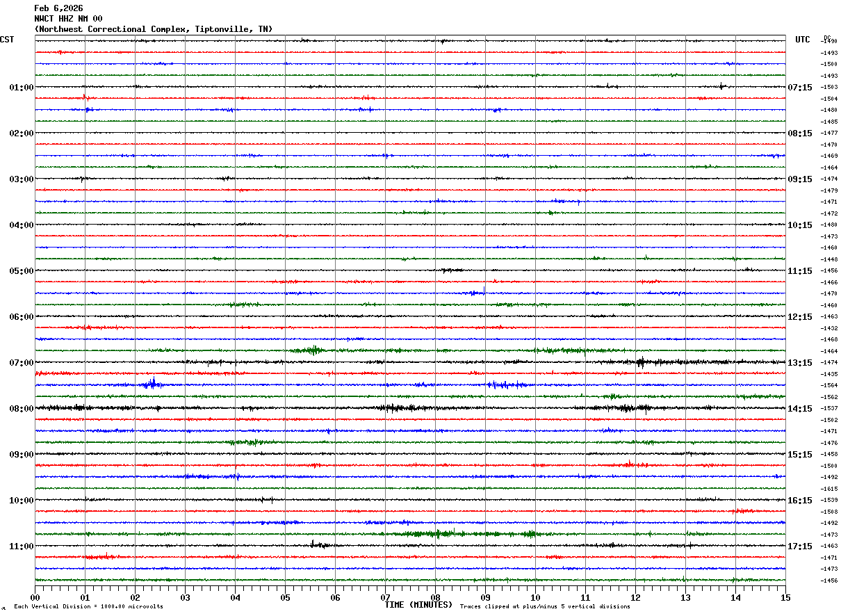
Task: Click the 13:15 UTC row label
Action: tap(799, 363)
